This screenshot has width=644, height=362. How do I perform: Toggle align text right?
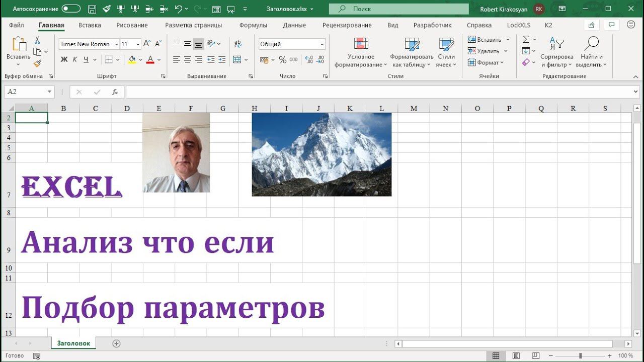coord(199,59)
